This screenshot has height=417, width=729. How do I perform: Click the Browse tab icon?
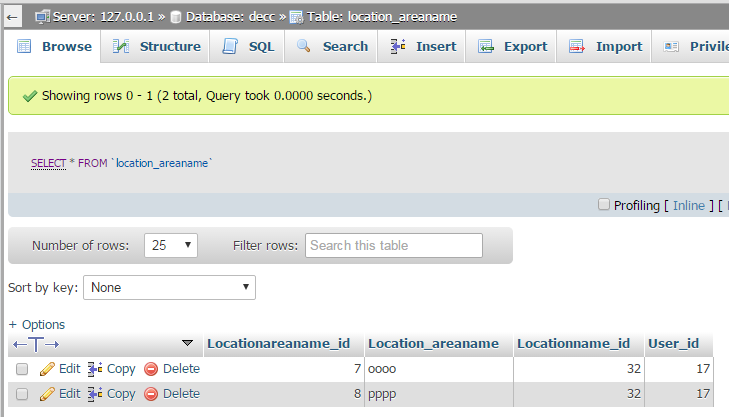[24, 46]
